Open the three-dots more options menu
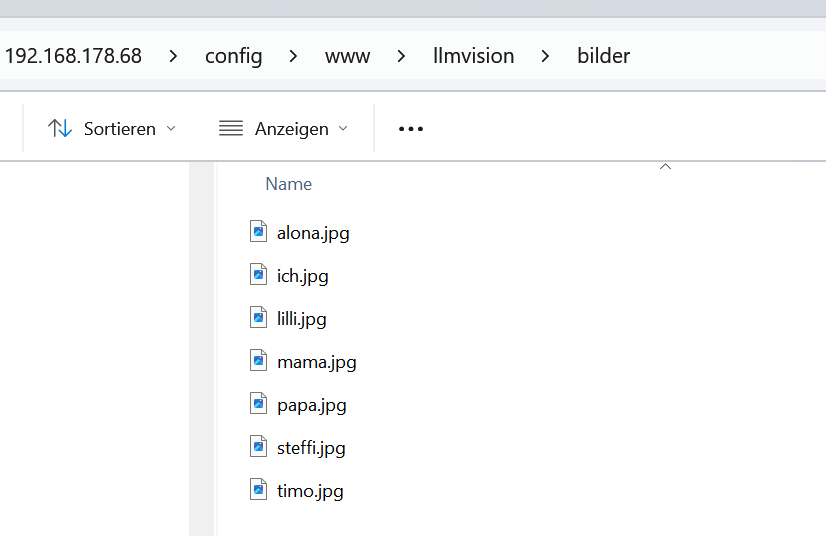 (x=411, y=129)
